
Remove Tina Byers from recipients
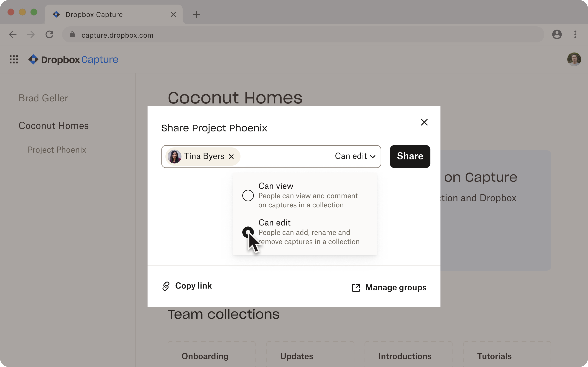[231, 156]
